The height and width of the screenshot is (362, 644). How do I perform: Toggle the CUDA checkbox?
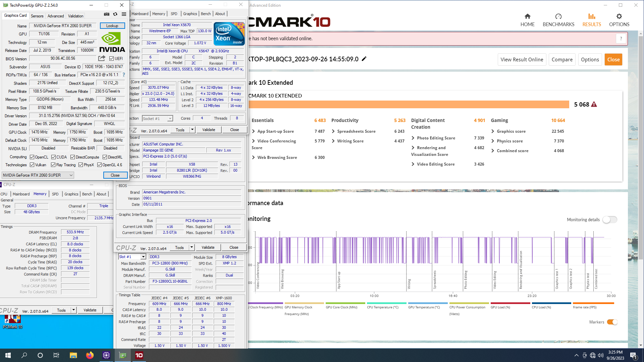[x=53, y=157]
